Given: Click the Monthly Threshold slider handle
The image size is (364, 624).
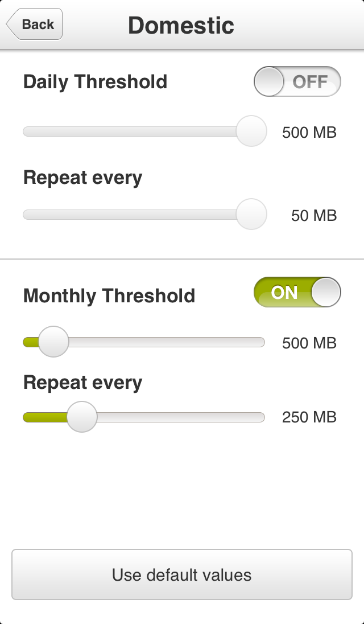Looking at the screenshot, I should pos(53,342).
